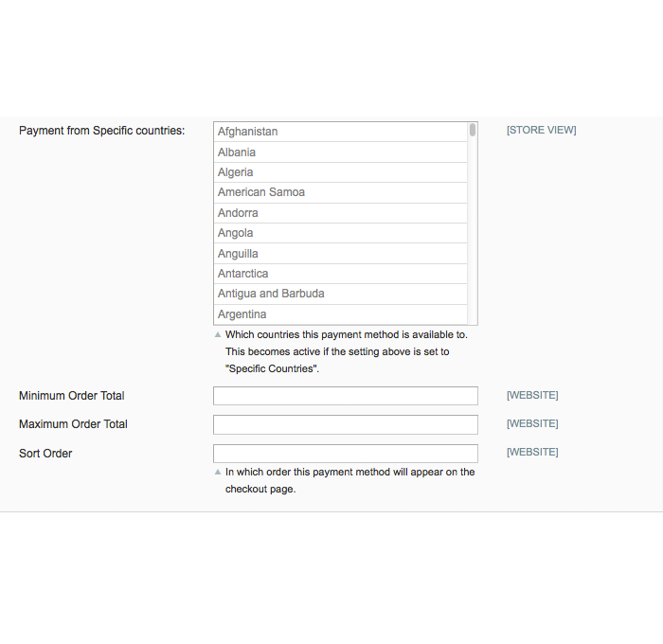Pick Antarctica from the country options

point(243,274)
